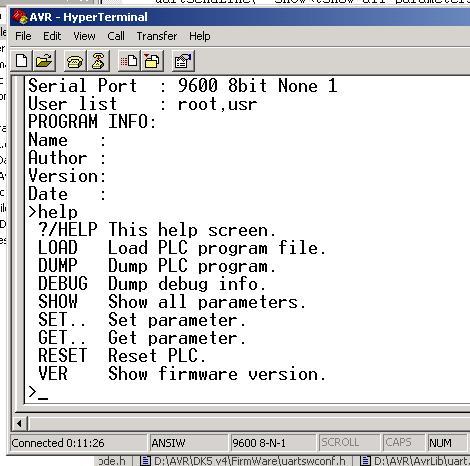The image size is (470, 466).
Task: Open the Properties toolbar icon
Action: pyautogui.click(x=183, y=61)
